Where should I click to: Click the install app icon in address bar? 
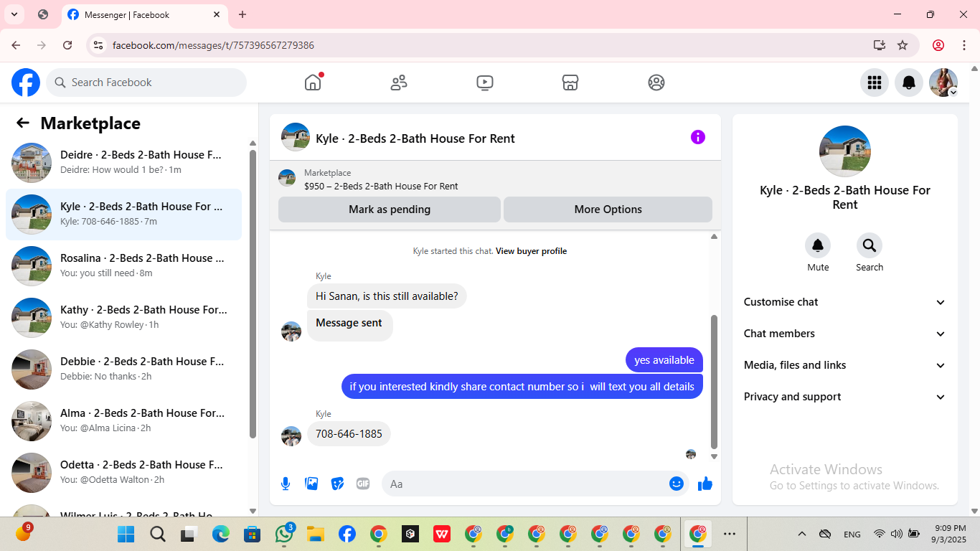880,45
